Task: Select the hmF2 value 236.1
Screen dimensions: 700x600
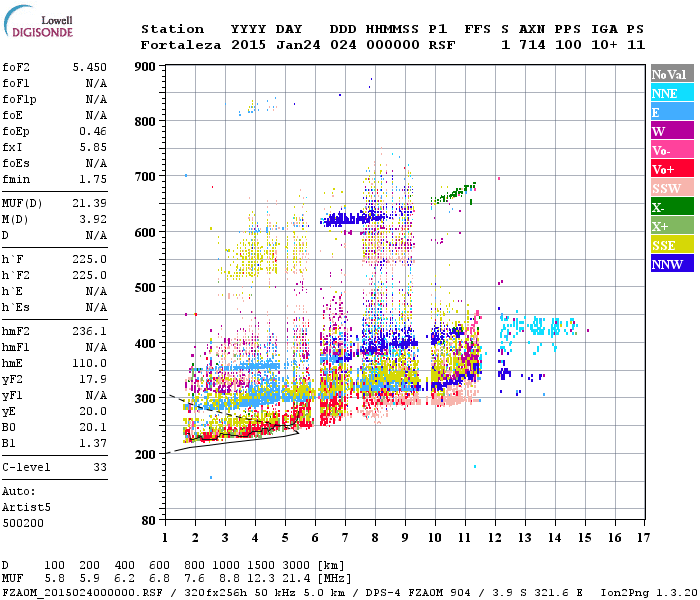Action: pyautogui.click(x=90, y=331)
